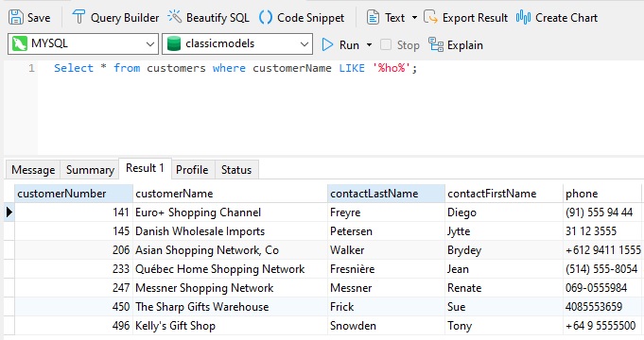The height and width of the screenshot is (340, 644).
Task: Click first name 'Renate' cell
Action: [503, 287]
